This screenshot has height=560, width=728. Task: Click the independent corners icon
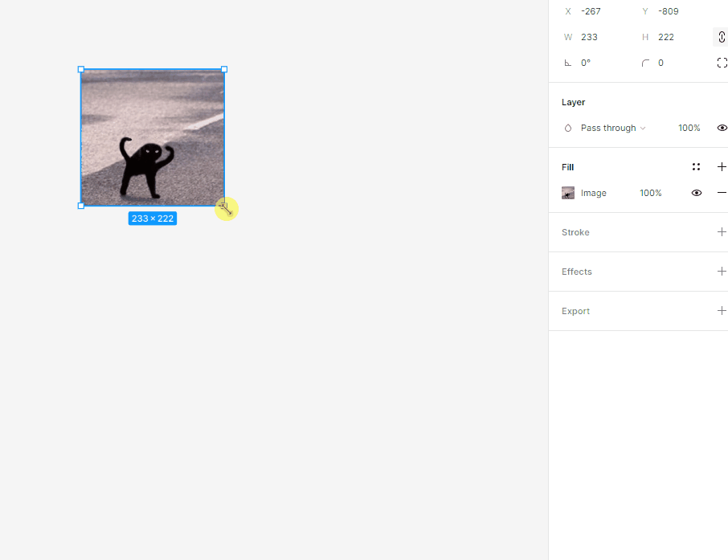click(721, 63)
